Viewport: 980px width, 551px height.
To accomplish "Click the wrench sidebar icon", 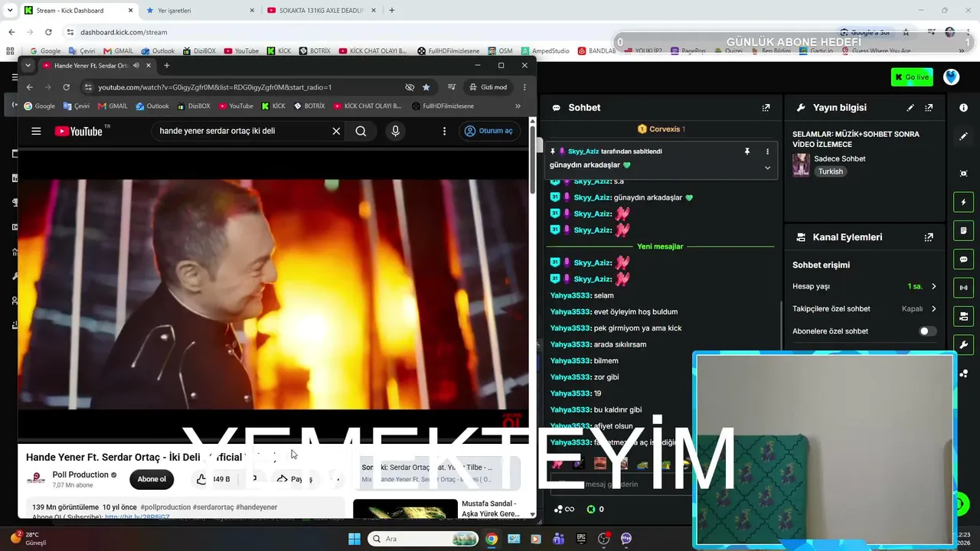I will click(963, 345).
